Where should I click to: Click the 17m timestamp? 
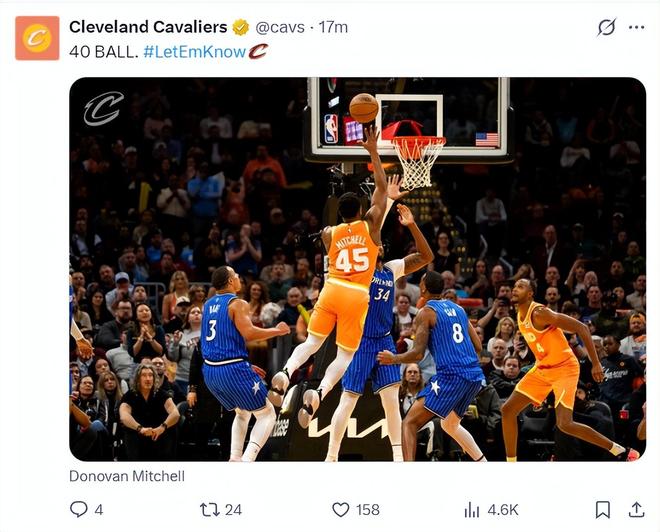[x=333, y=27]
